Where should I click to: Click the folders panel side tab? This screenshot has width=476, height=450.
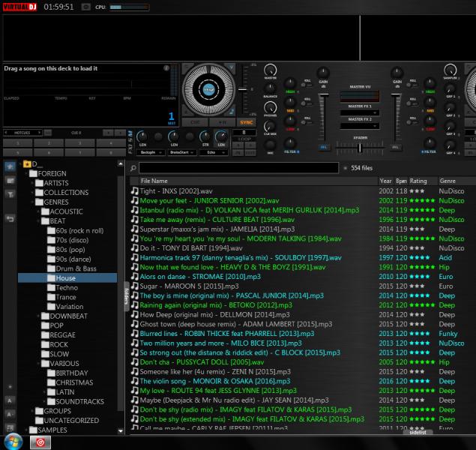coord(127,296)
